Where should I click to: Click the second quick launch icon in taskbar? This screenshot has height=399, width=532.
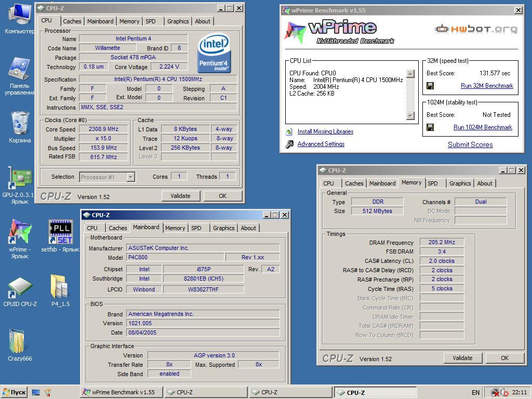tap(47, 393)
